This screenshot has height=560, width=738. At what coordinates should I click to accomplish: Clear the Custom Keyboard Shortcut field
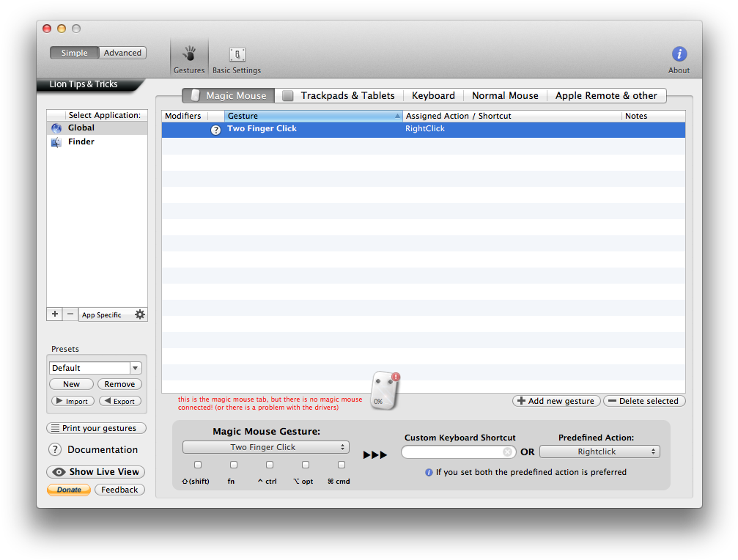[x=507, y=452]
